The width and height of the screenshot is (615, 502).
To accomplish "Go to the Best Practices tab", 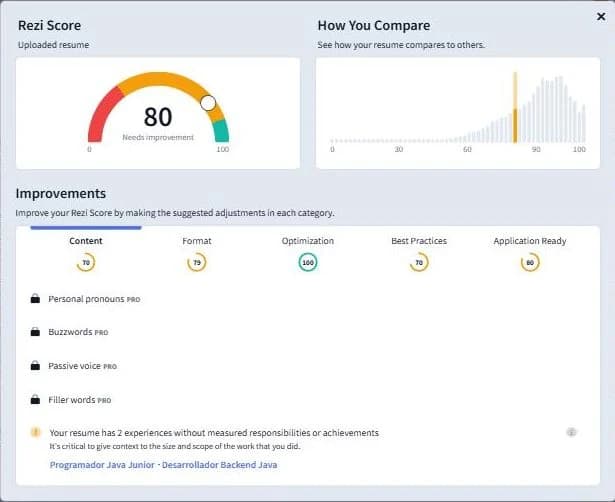I will point(419,241).
